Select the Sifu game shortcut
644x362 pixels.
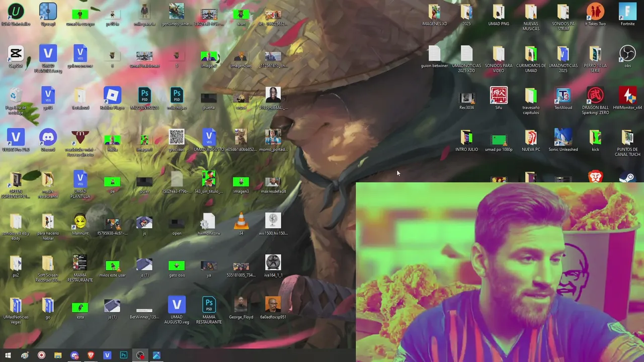tap(499, 99)
